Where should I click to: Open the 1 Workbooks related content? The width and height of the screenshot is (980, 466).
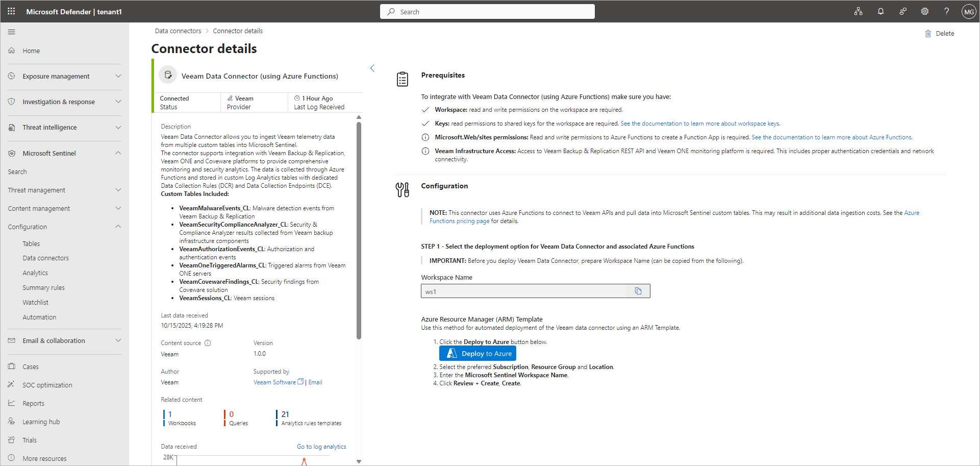(x=180, y=418)
